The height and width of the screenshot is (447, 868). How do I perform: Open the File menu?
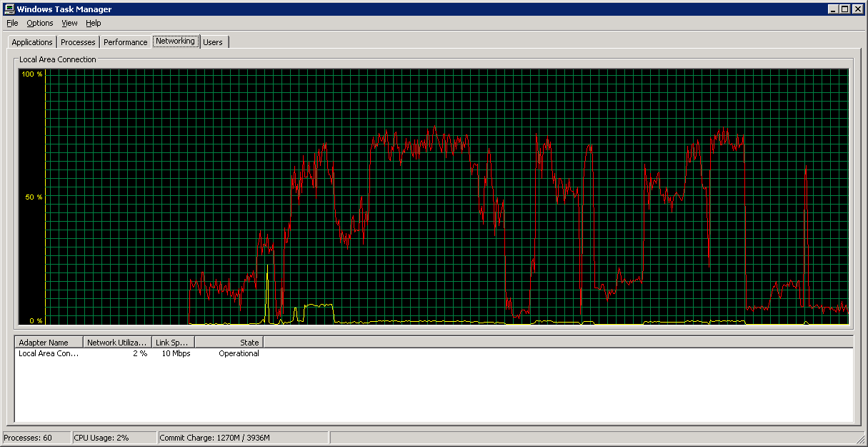(12, 23)
